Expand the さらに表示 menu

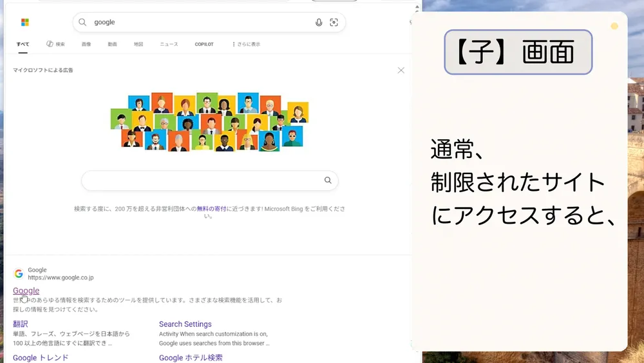point(246,44)
